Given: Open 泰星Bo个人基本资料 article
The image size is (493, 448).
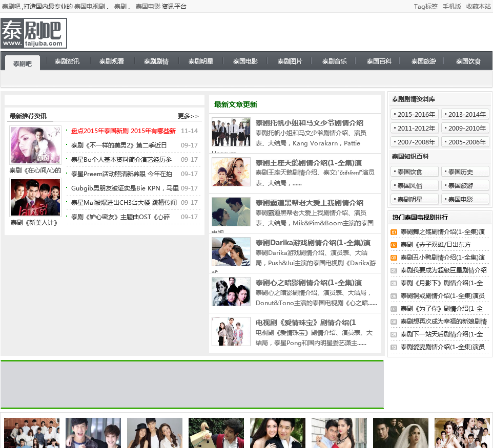Looking at the screenshot, I should tap(121, 160).
